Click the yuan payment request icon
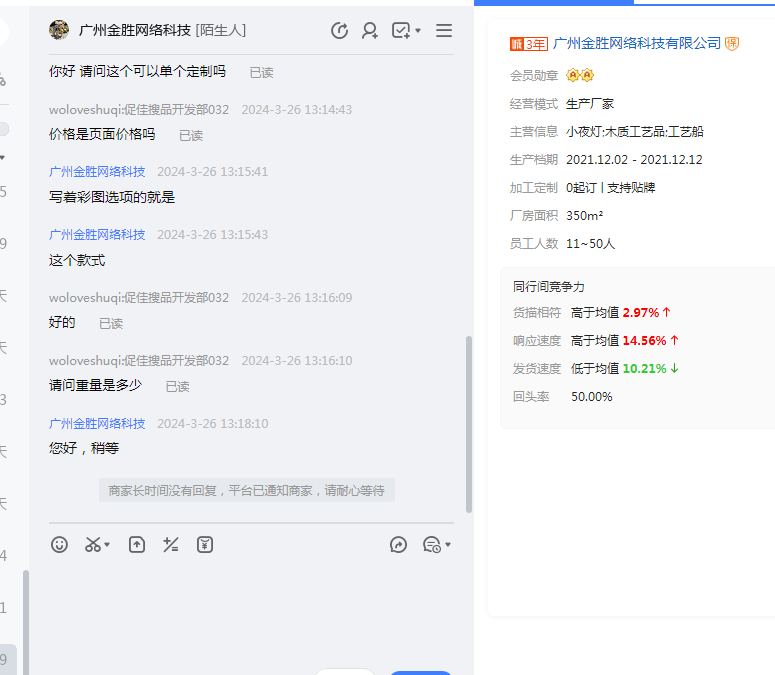This screenshot has width=775, height=675. pos(205,545)
